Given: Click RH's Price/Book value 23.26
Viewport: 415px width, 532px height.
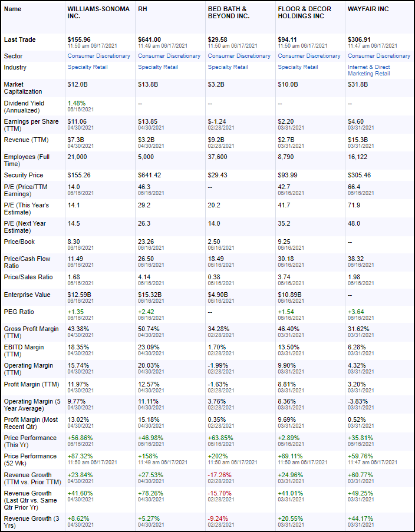Looking at the screenshot, I should click(x=146, y=242).
